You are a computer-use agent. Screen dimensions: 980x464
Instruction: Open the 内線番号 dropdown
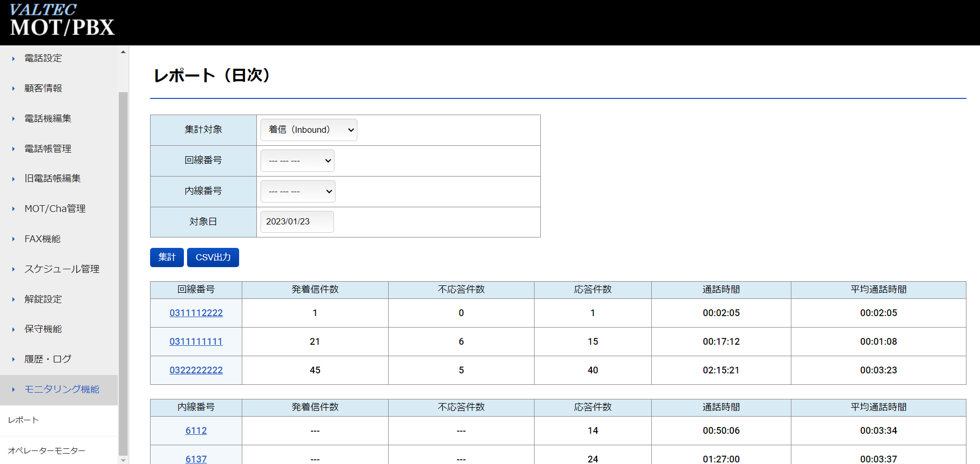pos(297,192)
